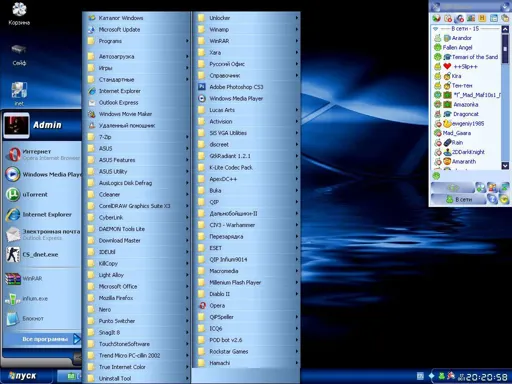Click the green QIP icon in system tray
The height and width of the screenshot is (384, 512).
coord(442,376)
